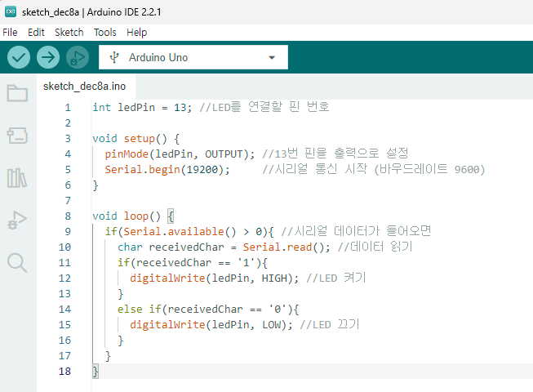
Task: Open the Edit menu
Action: tap(36, 33)
